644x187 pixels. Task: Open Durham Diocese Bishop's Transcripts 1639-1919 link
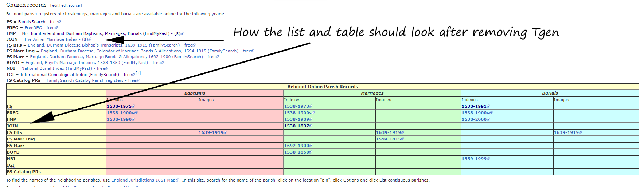(104, 45)
